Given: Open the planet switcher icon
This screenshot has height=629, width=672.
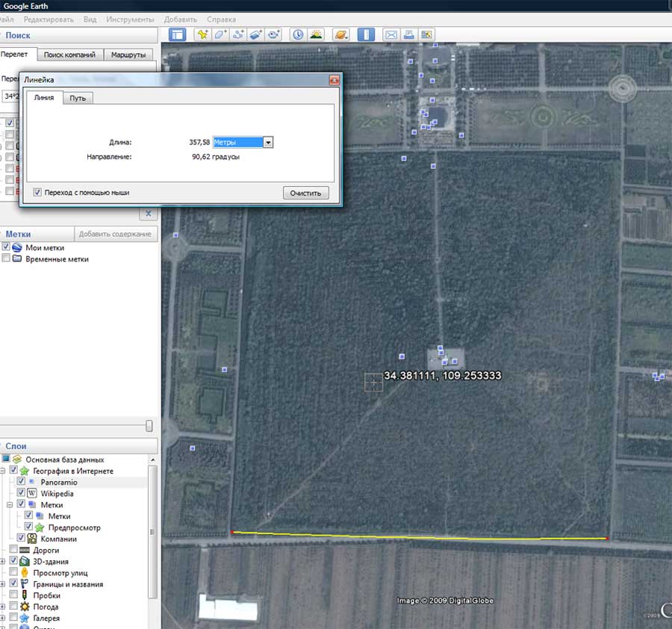Looking at the screenshot, I should point(340,34).
